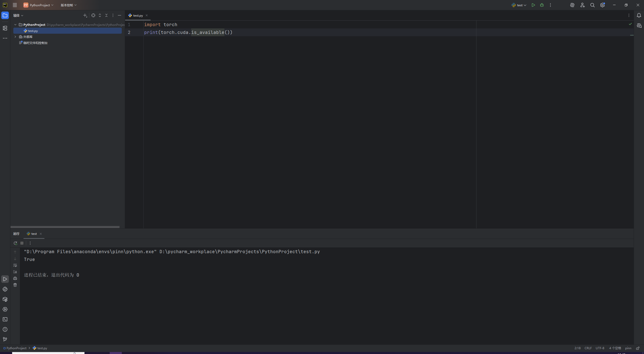Select test.py in project tree
Screen dimensions: 644x354
(33, 31)
